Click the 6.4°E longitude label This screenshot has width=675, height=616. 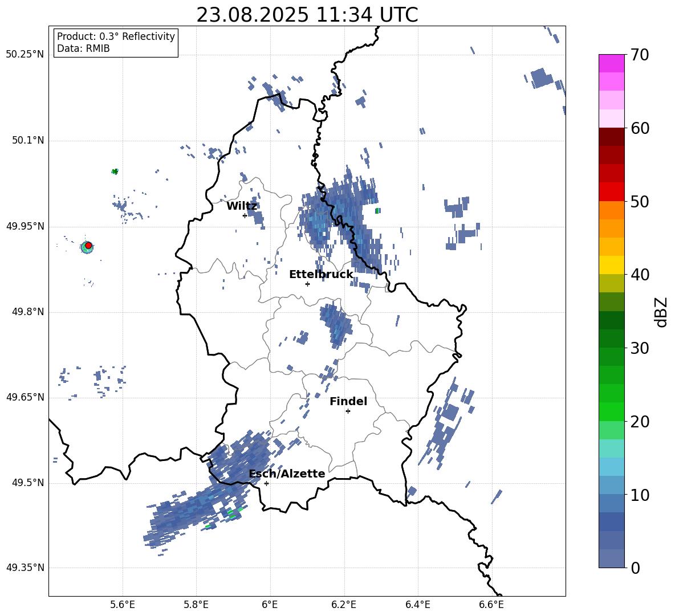417,605
